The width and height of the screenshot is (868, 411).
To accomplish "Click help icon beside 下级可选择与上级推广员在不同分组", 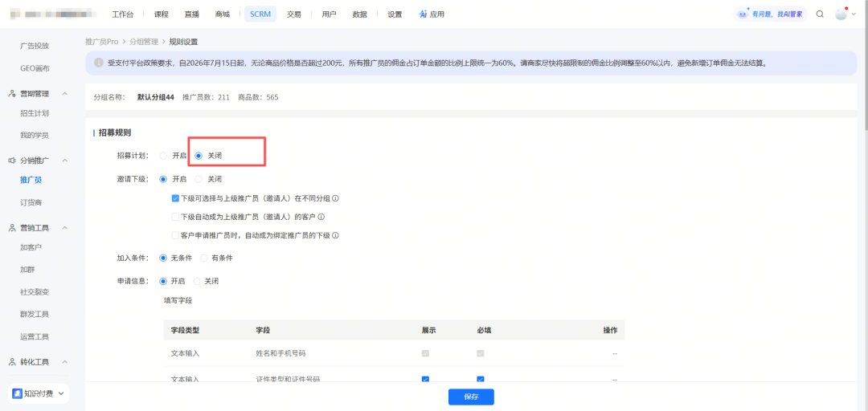I will tap(335, 198).
